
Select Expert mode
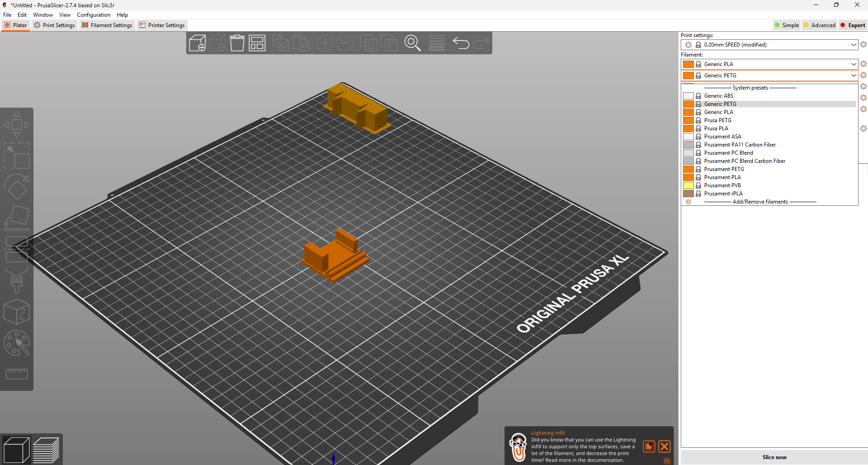[x=853, y=25]
